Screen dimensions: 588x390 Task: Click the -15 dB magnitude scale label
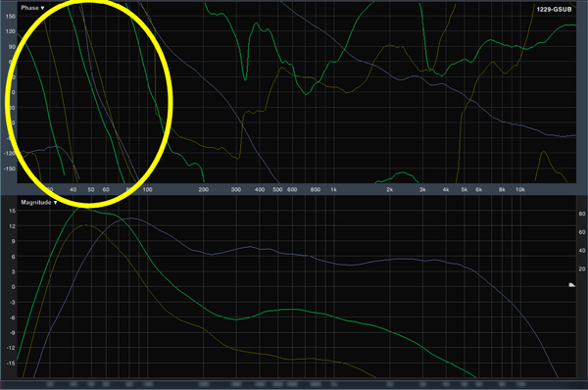tap(11, 364)
